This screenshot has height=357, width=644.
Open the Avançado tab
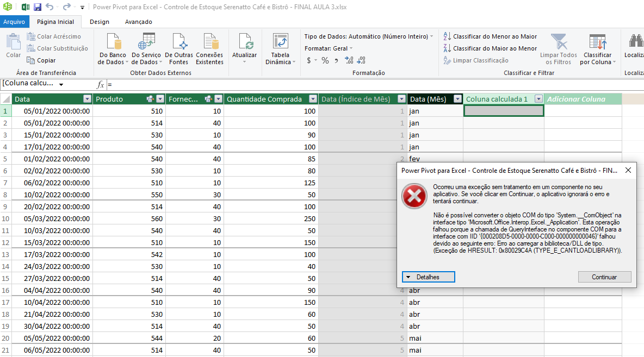tap(138, 22)
